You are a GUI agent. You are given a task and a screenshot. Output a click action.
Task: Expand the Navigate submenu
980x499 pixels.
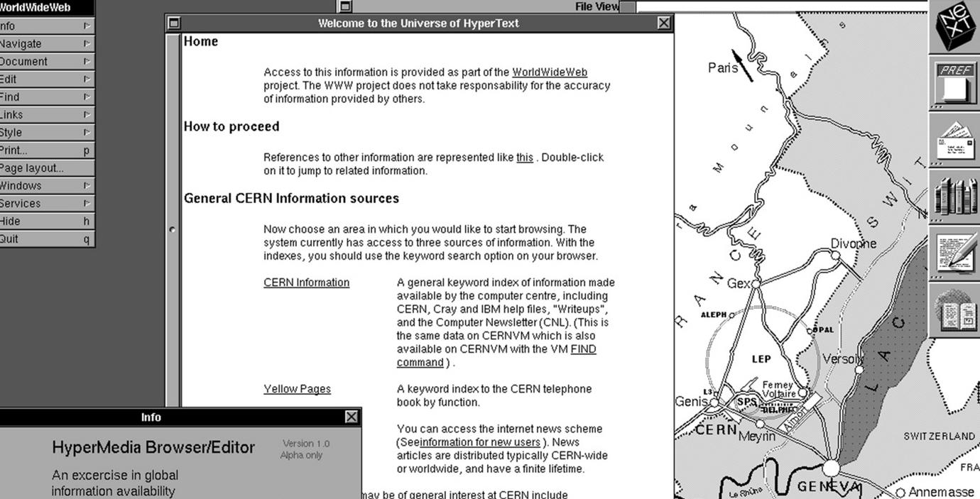pyautogui.click(x=46, y=43)
